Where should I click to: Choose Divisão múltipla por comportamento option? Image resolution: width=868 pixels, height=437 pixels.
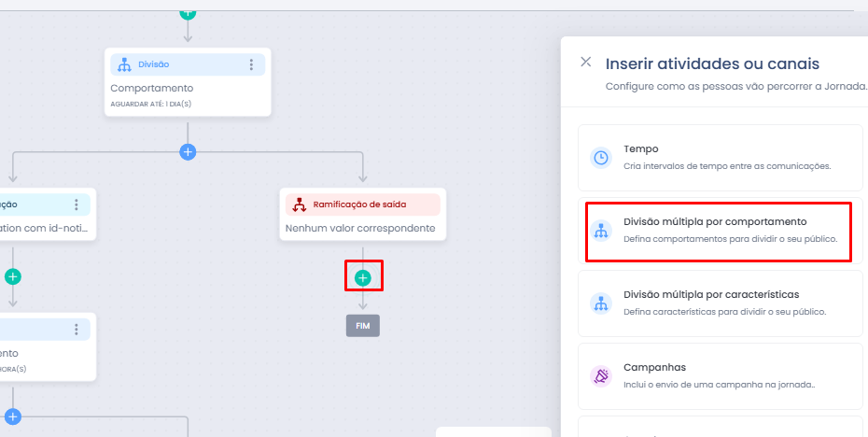pos(721,230)
